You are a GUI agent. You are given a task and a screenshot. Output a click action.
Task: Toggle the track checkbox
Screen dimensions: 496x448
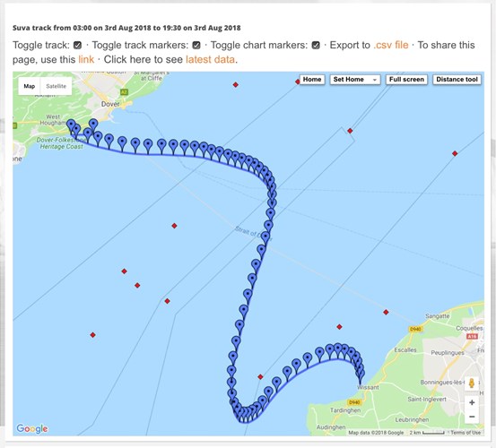pos(77,45)
